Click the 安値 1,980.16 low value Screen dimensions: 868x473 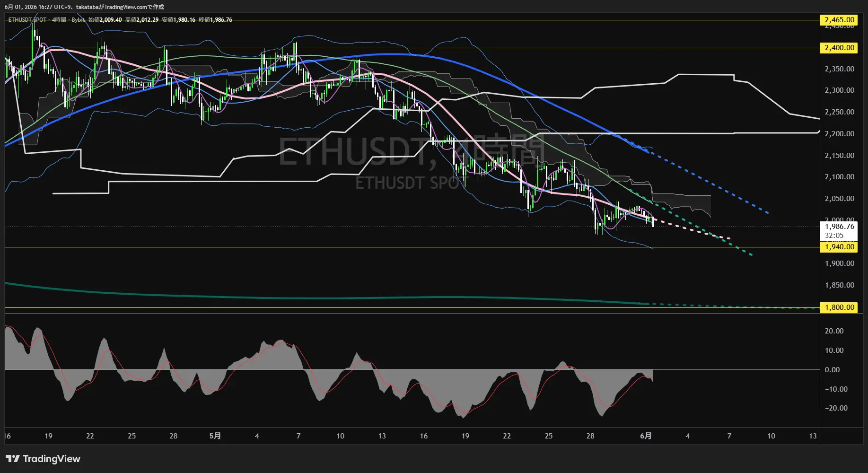[179, 20]
